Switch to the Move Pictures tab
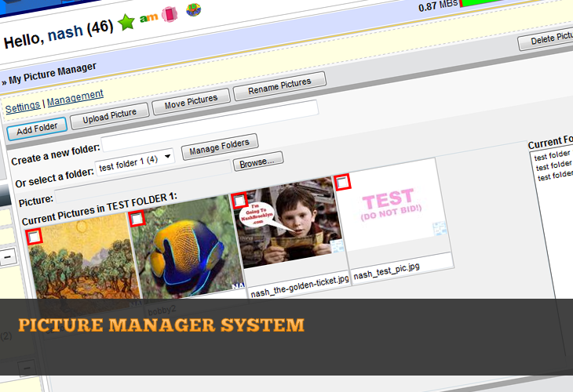573x392 pixels. (x=191, y=102)
